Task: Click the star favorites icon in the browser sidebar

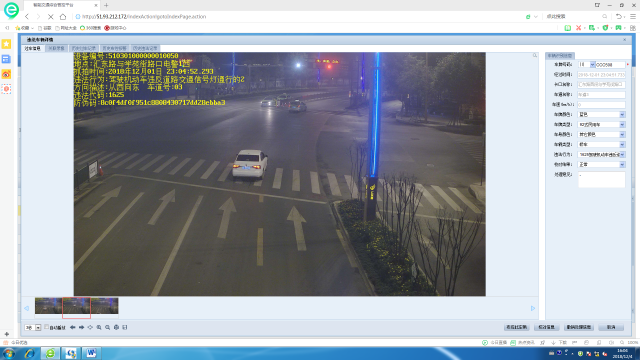Action: pos(6,44)
